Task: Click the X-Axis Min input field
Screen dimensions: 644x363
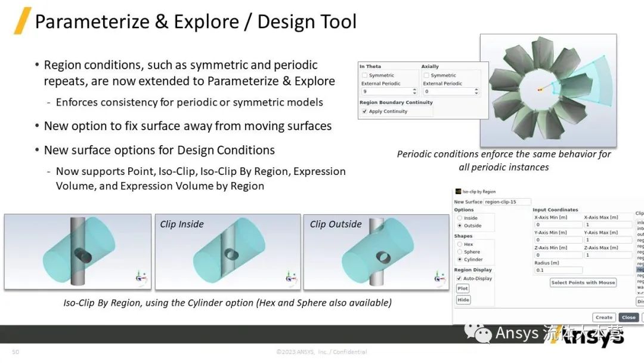Action: coord(558,224)
